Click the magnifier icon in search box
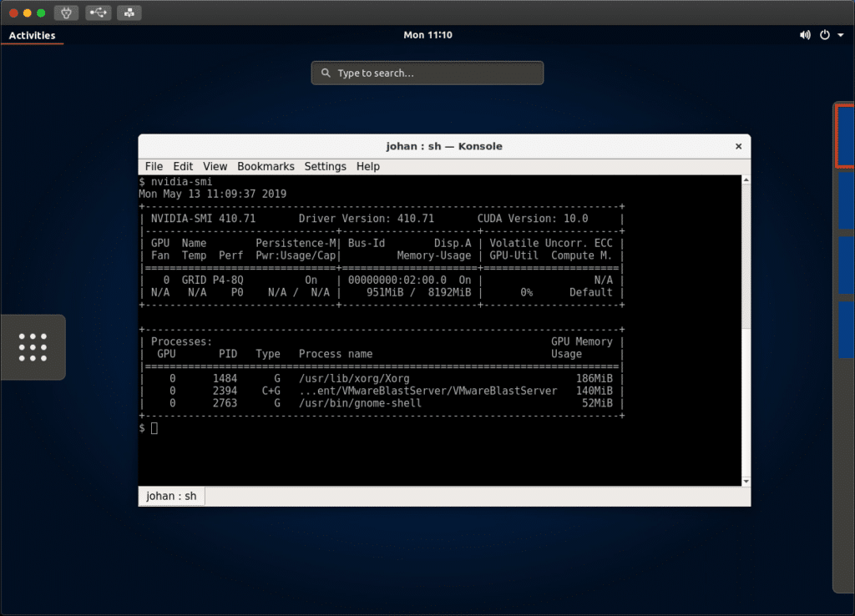The width and height of the screenshot is (855, 616). point(326,73)
